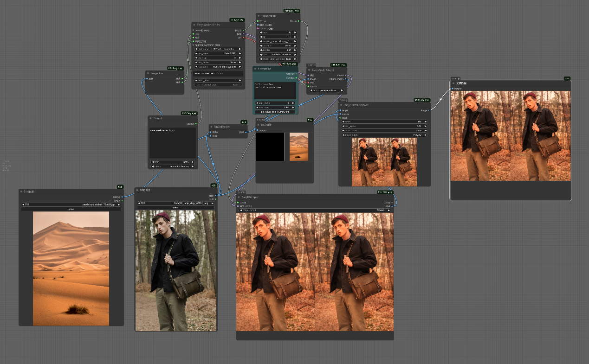Decrease batch_size using the left arrow

(x=196, y=80)
